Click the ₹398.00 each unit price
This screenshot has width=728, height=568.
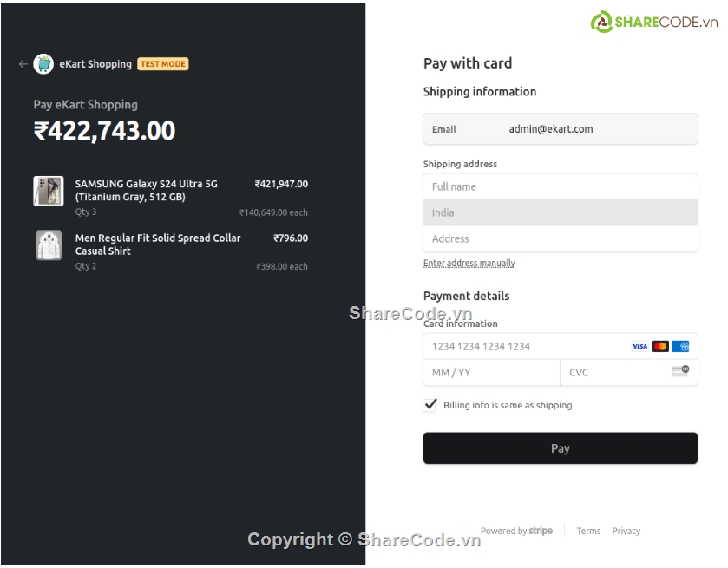pos(282,266)
